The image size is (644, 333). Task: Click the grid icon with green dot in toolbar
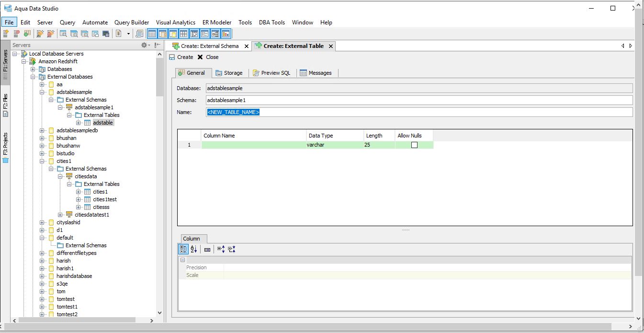27,34
